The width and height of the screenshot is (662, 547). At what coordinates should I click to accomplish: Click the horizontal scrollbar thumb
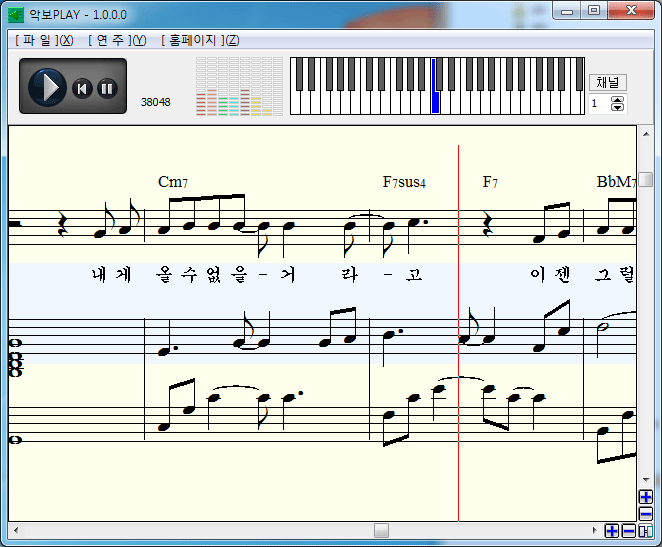click(381, 531)
